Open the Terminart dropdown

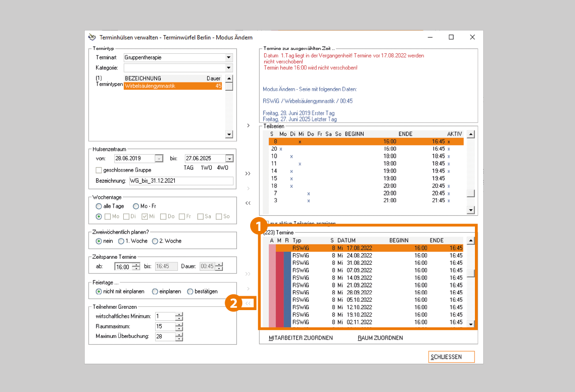(228, 58)
